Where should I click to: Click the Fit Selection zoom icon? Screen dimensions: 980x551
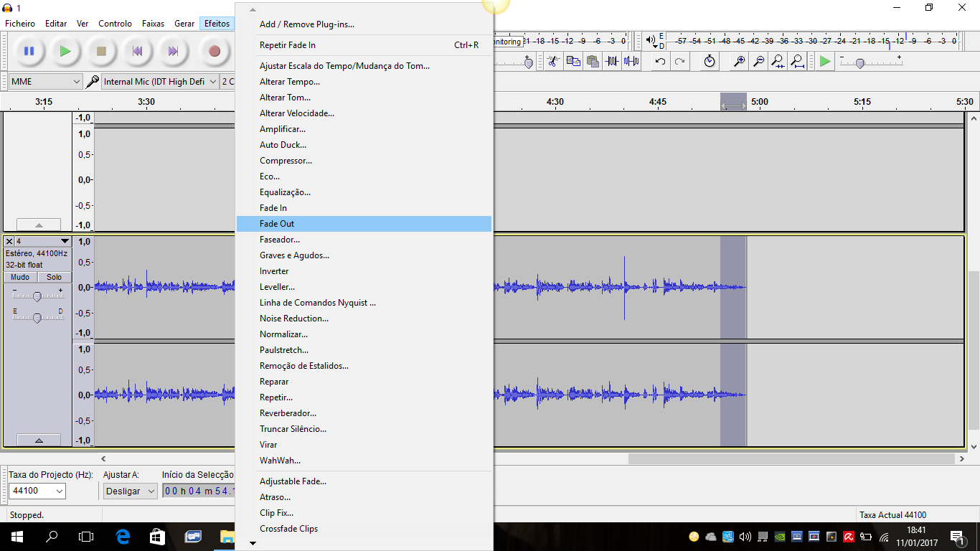point(778,61)
